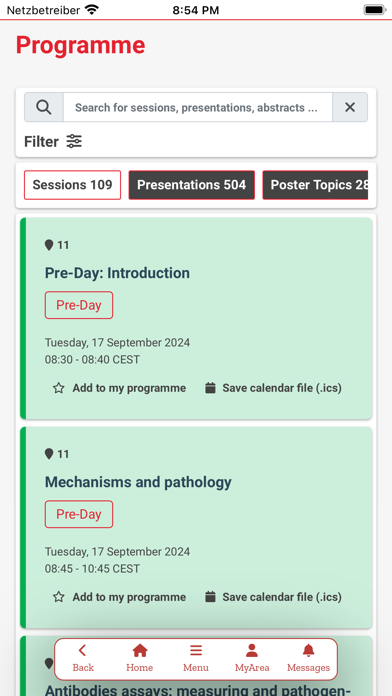
Task: Click Pre-Day tag under Mechanisms and pathology
Action: 79,514
